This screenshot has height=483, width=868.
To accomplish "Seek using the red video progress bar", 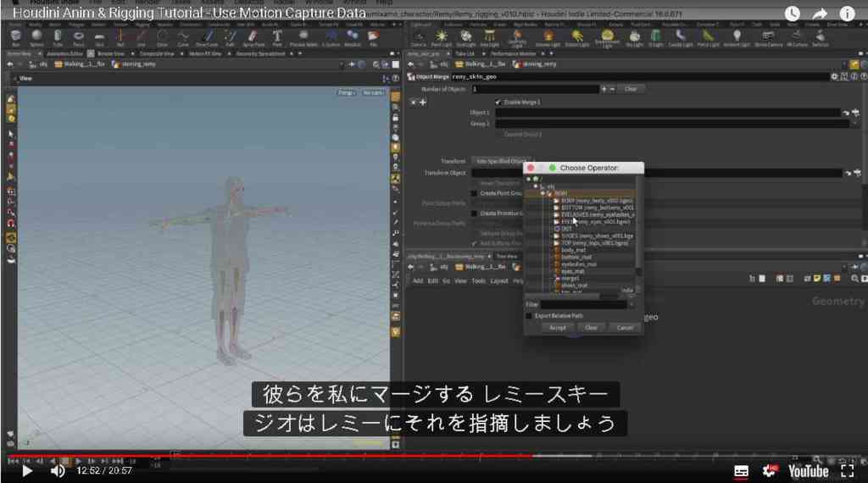I will [434, 457].
